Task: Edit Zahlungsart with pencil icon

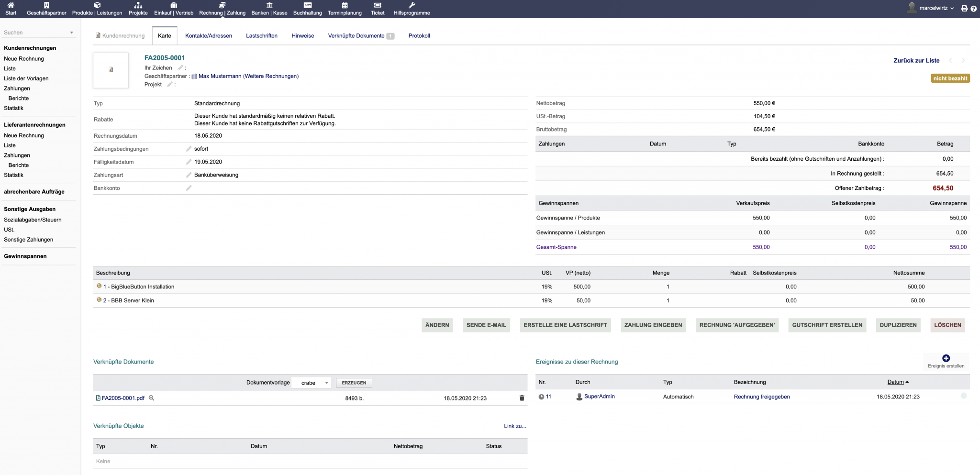Action: [189, 175]
